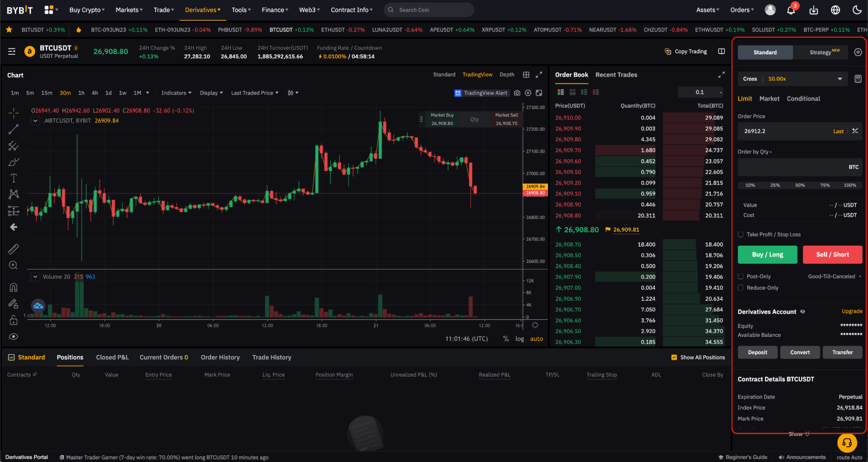
Task: Set order quantity slider to 100%
Action: click(x=850, y=185)
